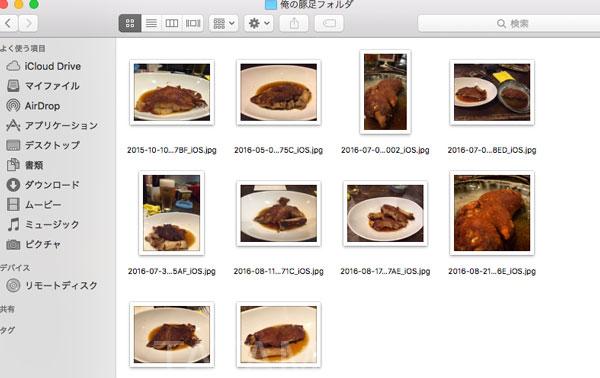
Task: Click the Share toolbar button
Action: [294, 23]
